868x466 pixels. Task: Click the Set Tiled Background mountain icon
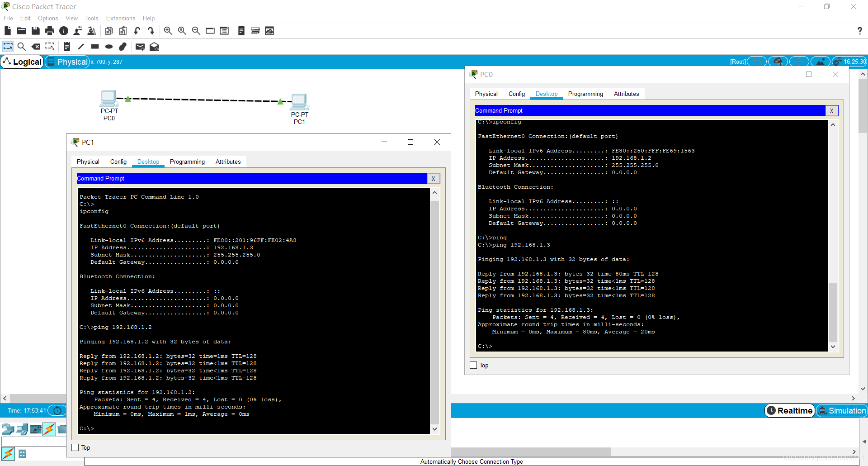pos(821,62)
